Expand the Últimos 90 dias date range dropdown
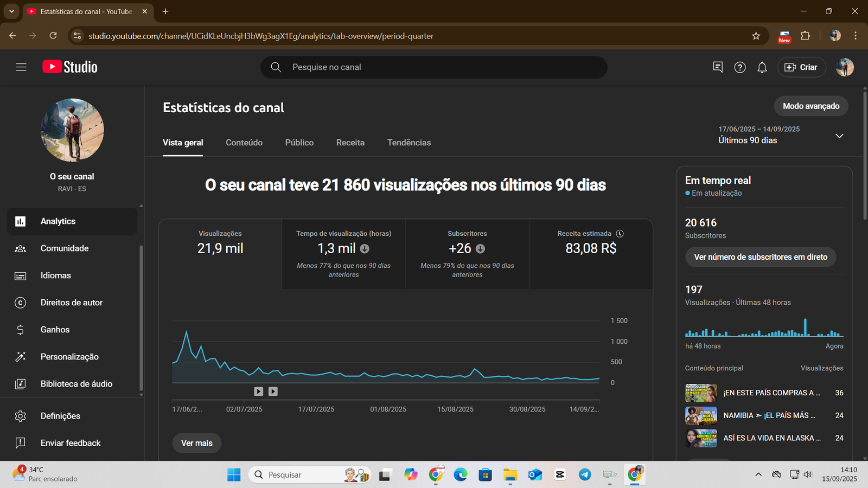The width and height of the screenshot is (868, 488). tap(839, 136)
